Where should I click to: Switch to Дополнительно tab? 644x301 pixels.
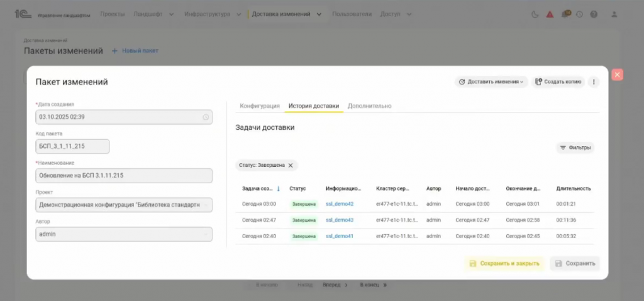pos(370,106)
